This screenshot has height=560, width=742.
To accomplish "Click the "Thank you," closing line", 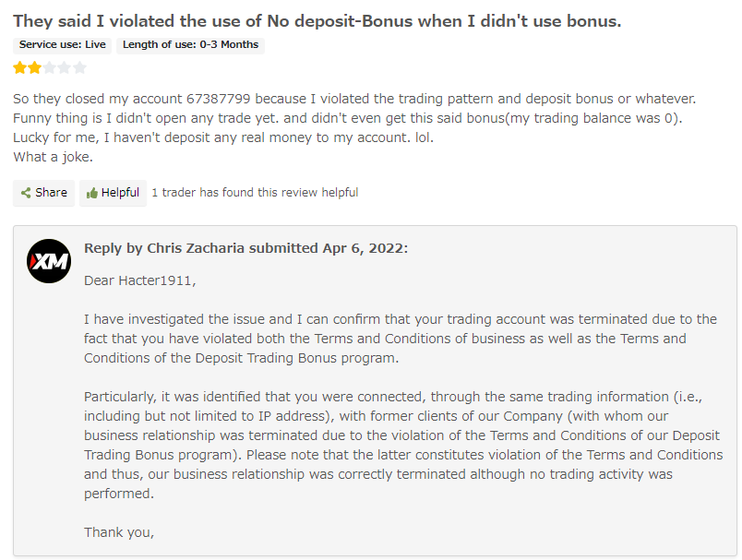I will (119, 531).
